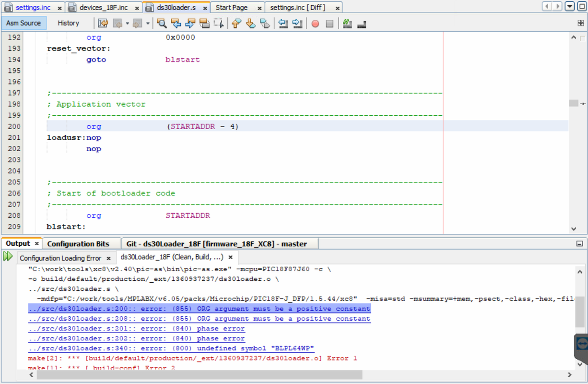Viewport: 588px width, 384px height.
Task: Switch to the devices_18F.inc tab
Action: point(104,8)
